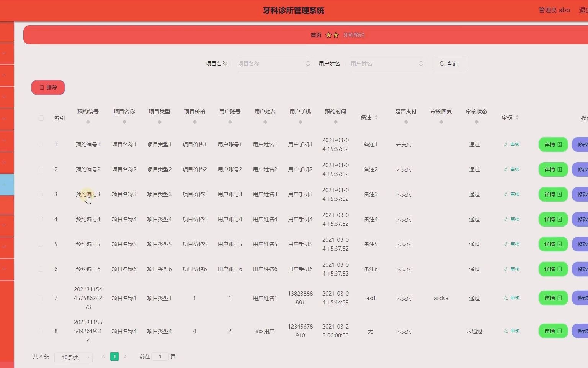Click the 查询 search button

coord(449,64)
